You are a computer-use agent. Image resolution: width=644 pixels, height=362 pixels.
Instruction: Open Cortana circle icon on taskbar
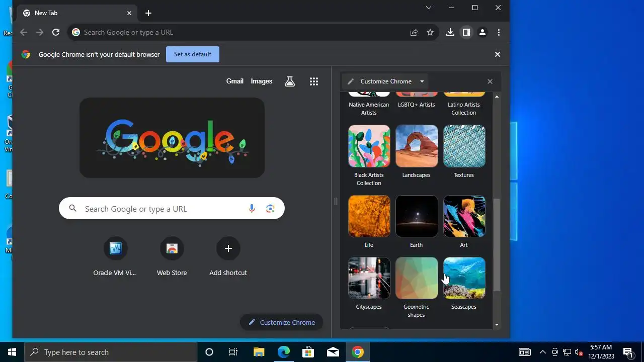point(209,352)
